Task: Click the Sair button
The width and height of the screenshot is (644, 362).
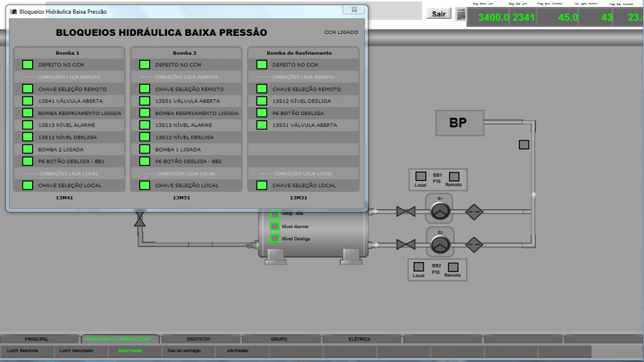Action: [x=438, y=13]
